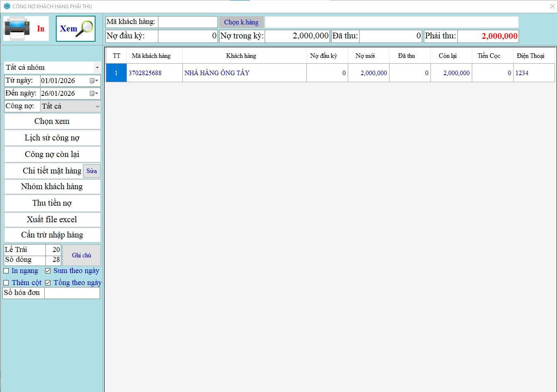557x392 pixels.
Task: Click the app icon in title bar
Action: pos(7,6)
